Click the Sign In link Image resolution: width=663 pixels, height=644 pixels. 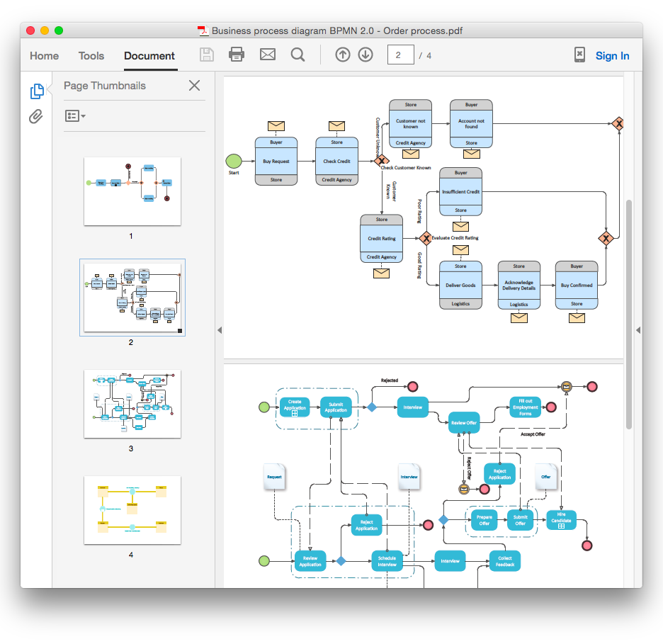point(612,55)
